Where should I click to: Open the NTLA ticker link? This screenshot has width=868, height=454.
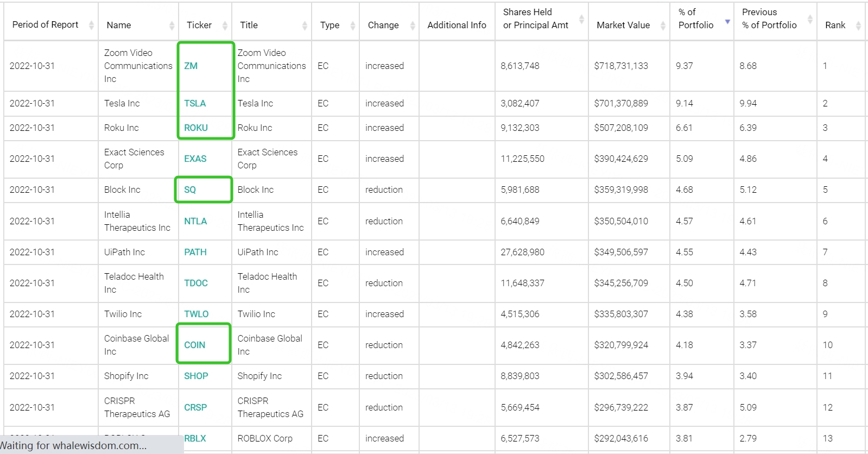(x=195, y=221)
